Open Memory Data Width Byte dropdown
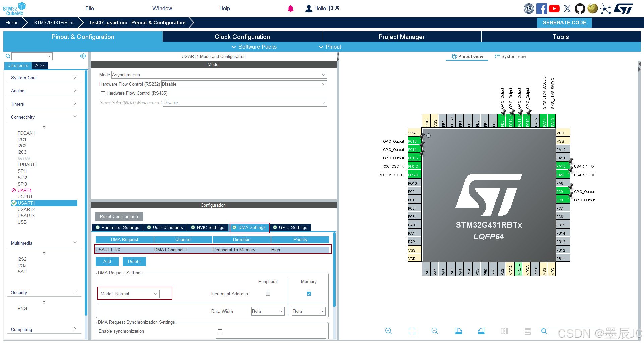The image size is (644, 344). click(x=309, y=311)
